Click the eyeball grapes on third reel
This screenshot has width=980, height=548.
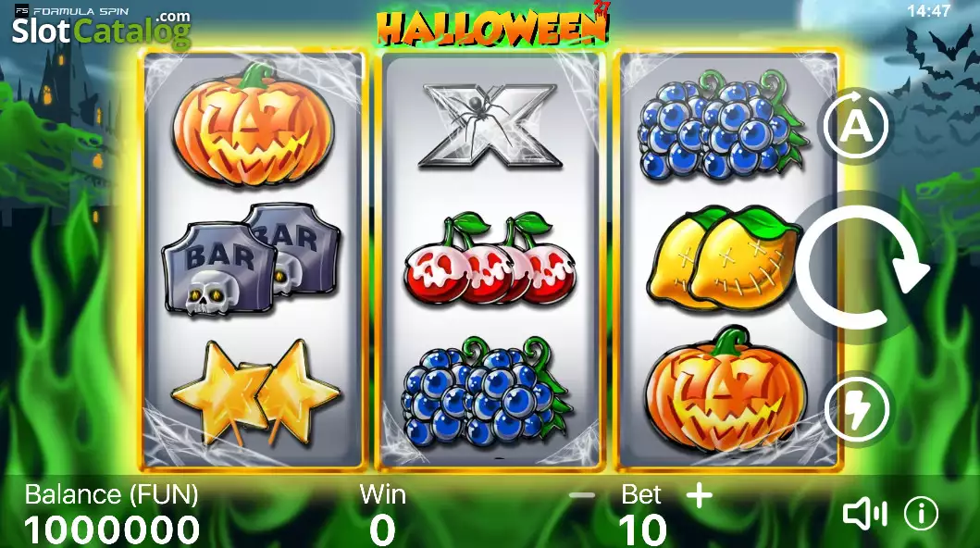pos(722,125)
